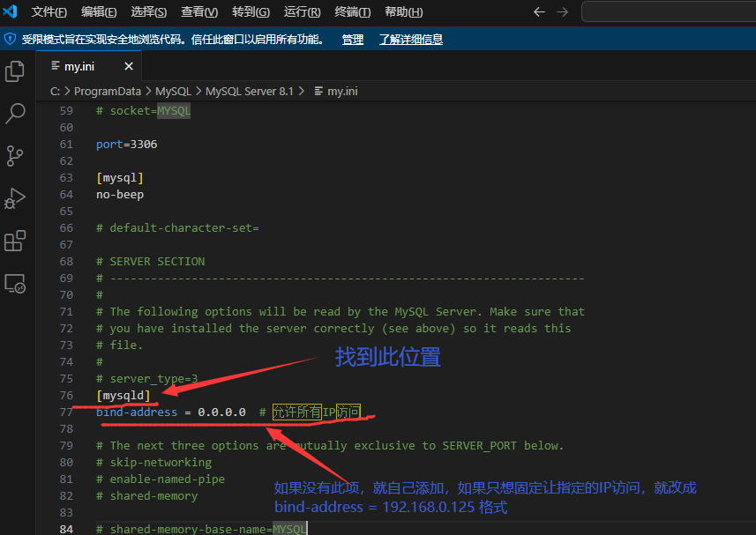
Task: Click file icon on my.ini tab
Action: point(56,66)
